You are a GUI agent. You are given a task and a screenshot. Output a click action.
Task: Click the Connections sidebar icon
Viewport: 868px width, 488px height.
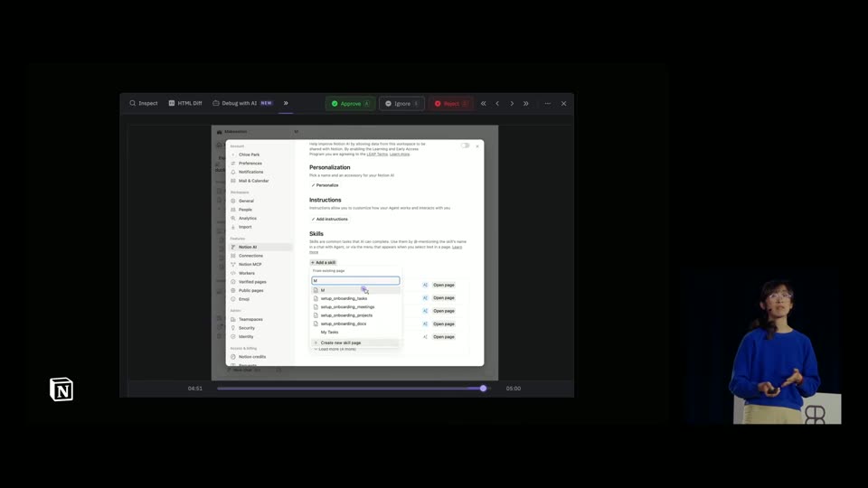tap(233, 256)
